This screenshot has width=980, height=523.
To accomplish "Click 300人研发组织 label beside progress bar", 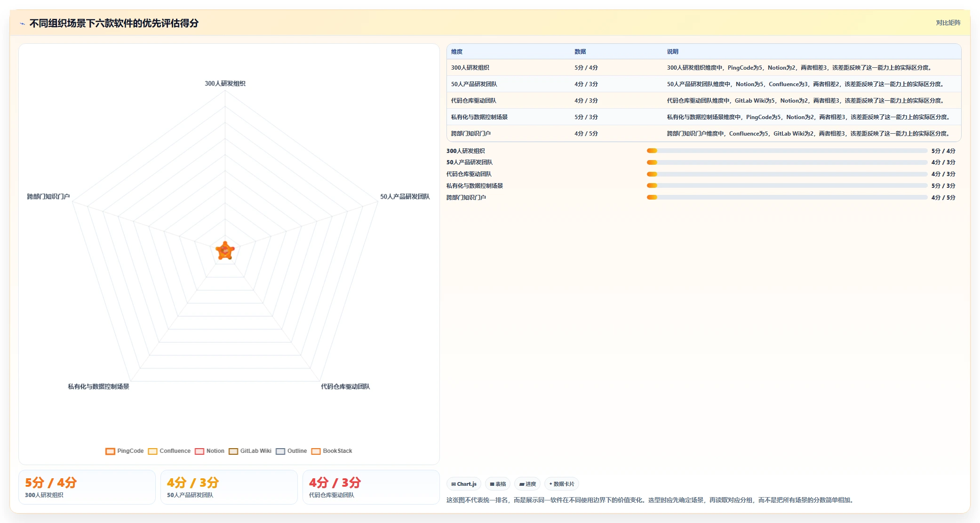I will (466, 151).
